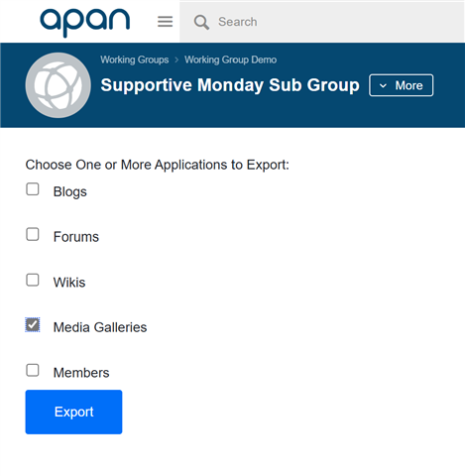Viewport: 465px width, 476px height.
Task: Click the APAN logo
Action: point(85,22)
